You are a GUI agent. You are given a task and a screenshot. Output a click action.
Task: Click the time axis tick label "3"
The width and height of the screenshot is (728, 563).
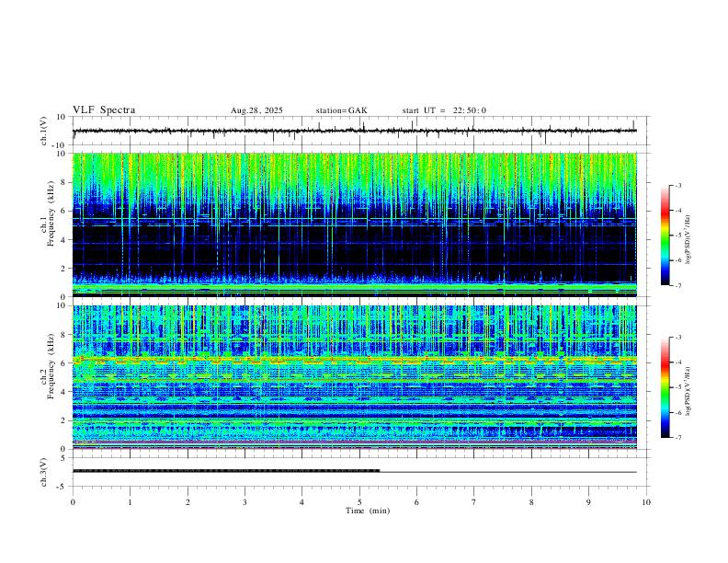click(x=245, y=502)
